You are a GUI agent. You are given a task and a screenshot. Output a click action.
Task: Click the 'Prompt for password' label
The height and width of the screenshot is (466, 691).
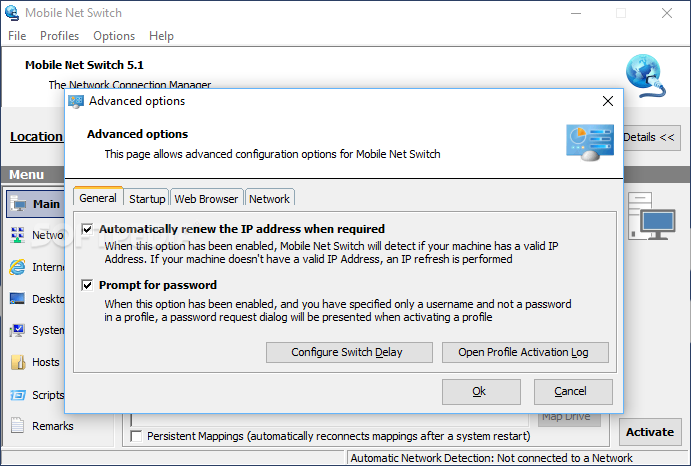158,285
